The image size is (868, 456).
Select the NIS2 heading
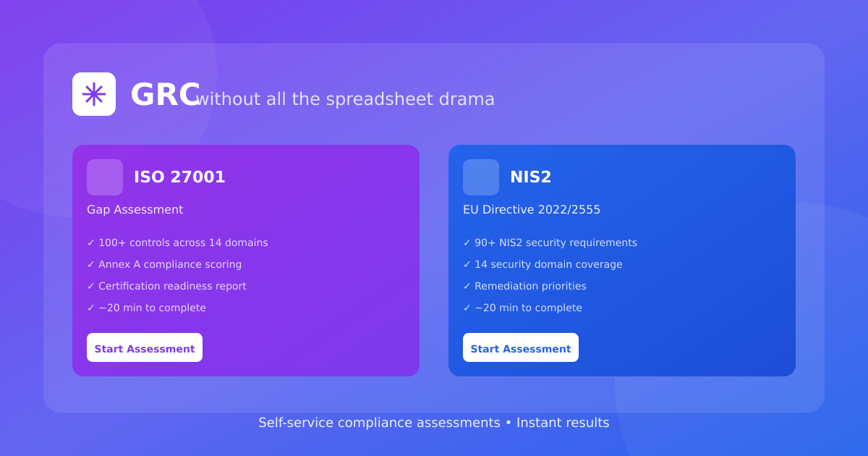coord(532,177)
